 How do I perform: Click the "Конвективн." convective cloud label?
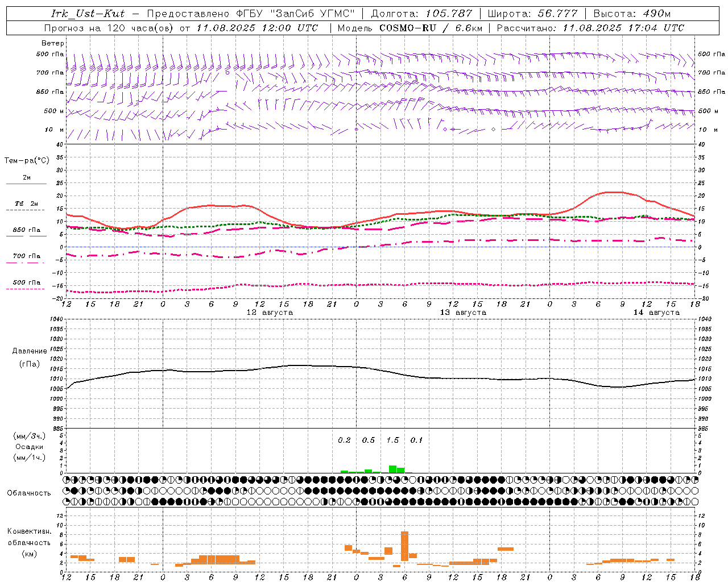[29, 531]
